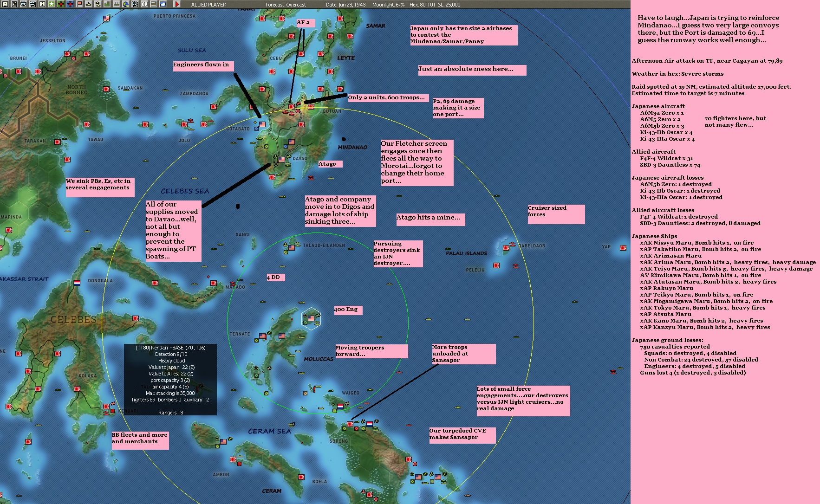Click the Forecast: Overcast text
The image size is (820, 504).
click(x=286, y=5)
